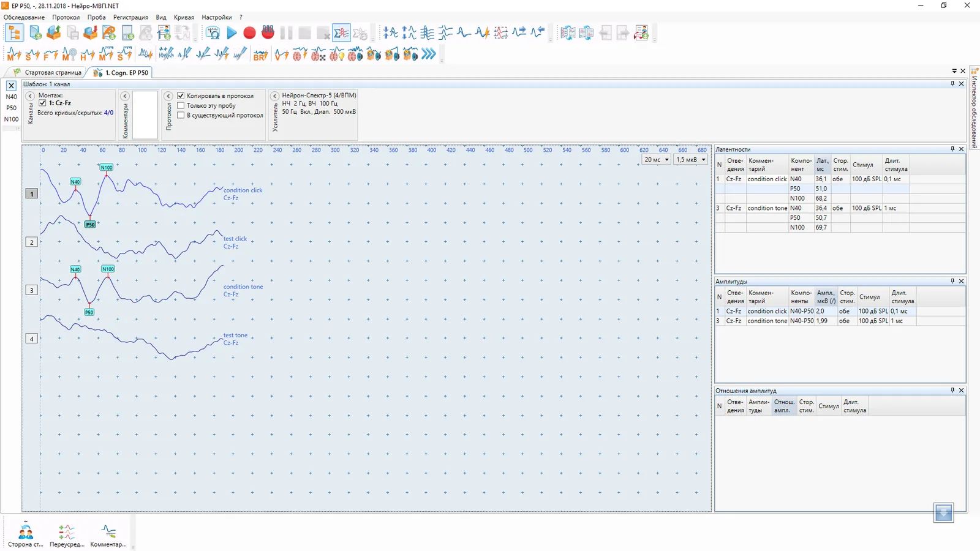
Task: Check В существующий протокол checkbox
Action: 181,115
